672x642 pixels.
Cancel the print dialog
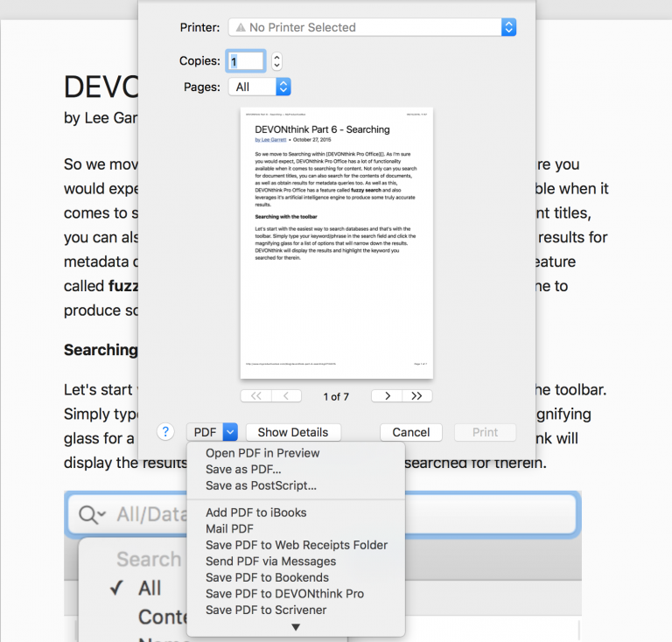click(x=411, y=432)
